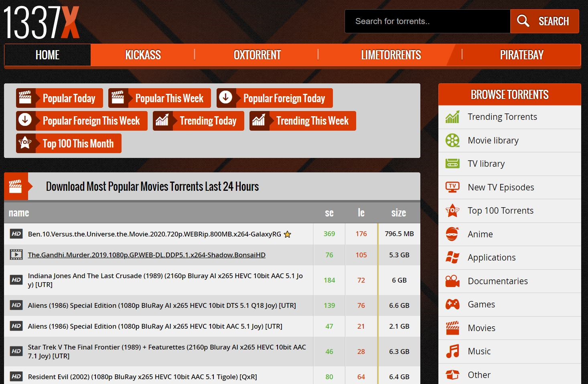Click the HD icon on the Resident Evil row
Viewport: 588px width, 384px height.
tap(16, 376)
